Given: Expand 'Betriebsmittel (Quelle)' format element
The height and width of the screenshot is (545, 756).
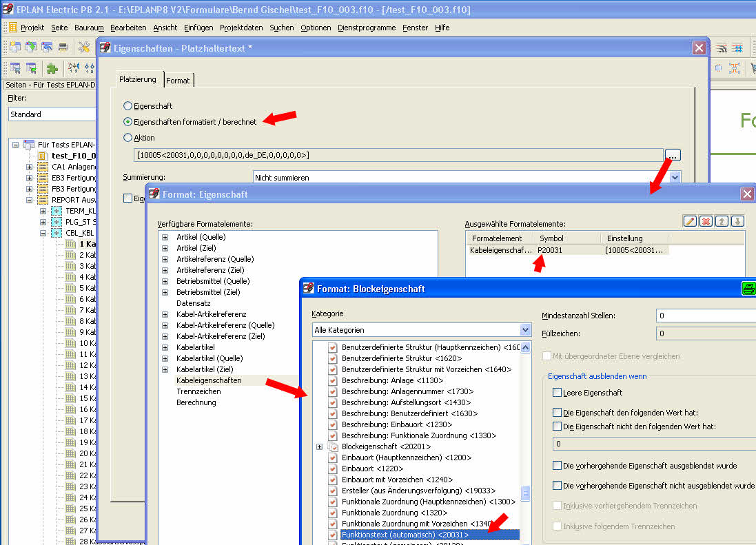Looking at the screenshot, I should tap(165, 281).
